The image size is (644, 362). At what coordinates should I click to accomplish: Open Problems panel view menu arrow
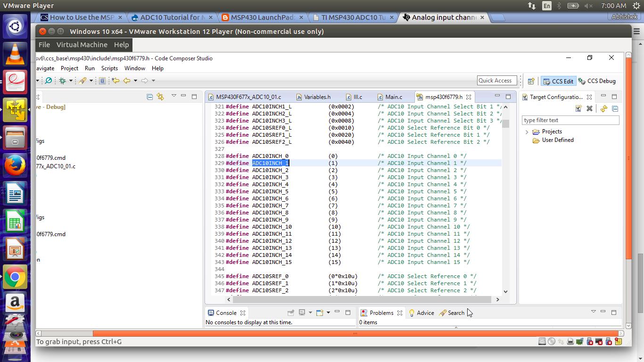tap(593, 312)
